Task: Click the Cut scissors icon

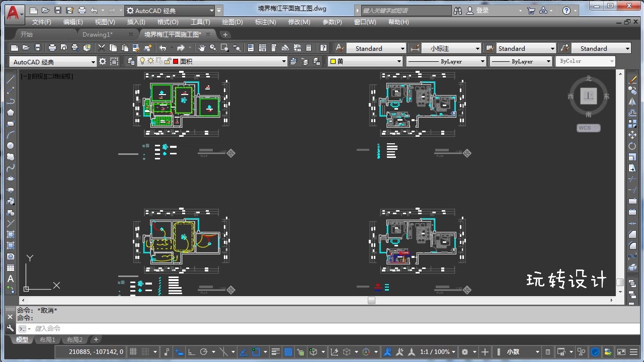Action: tap(102, 48)
